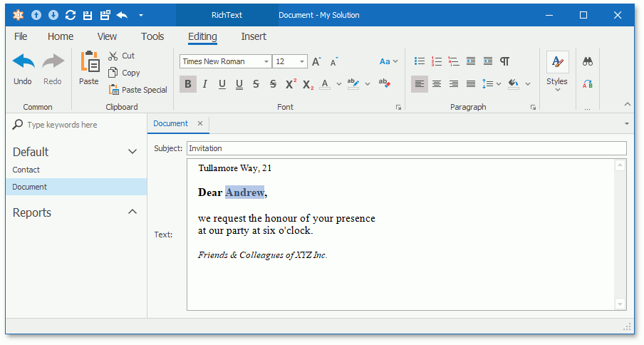Open the Change Case (Aa) dropdown

pyautogui.click(x=388, y=61)
